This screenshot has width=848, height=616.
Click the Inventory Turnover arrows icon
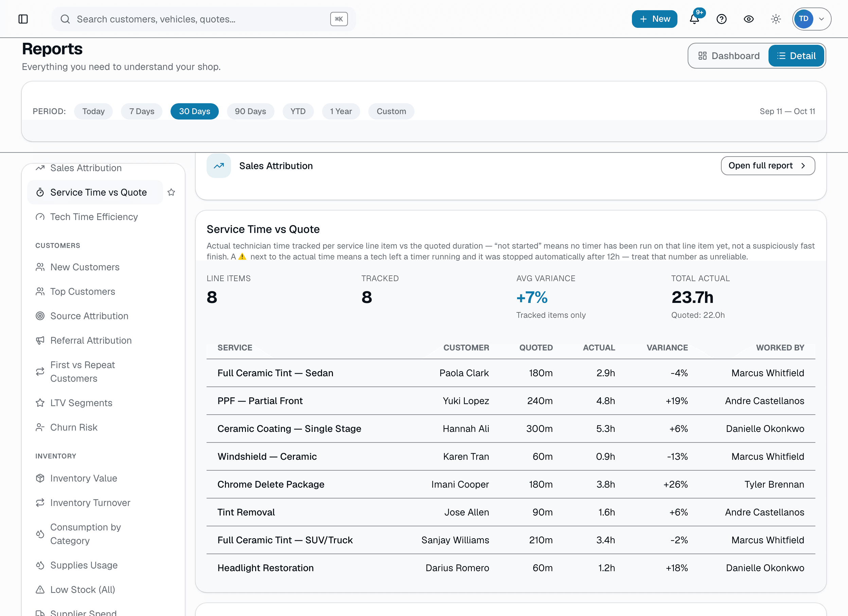[40, 503]
